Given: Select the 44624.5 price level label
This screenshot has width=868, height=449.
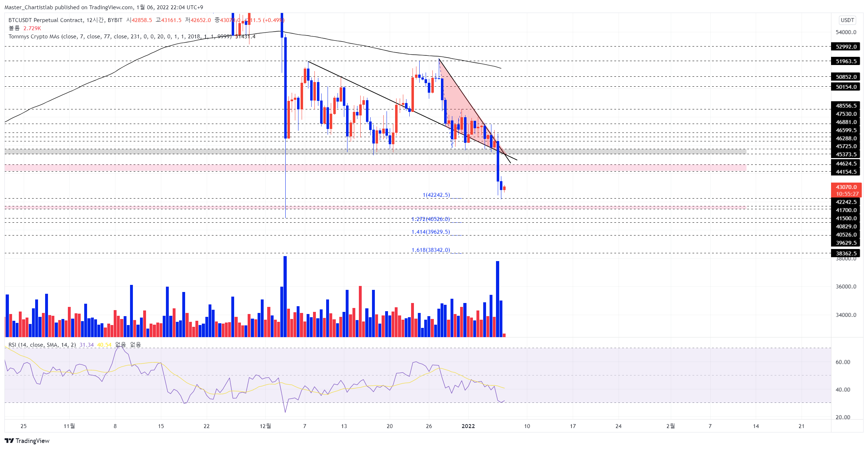Looking at the screenshot, I should point(846,163).
